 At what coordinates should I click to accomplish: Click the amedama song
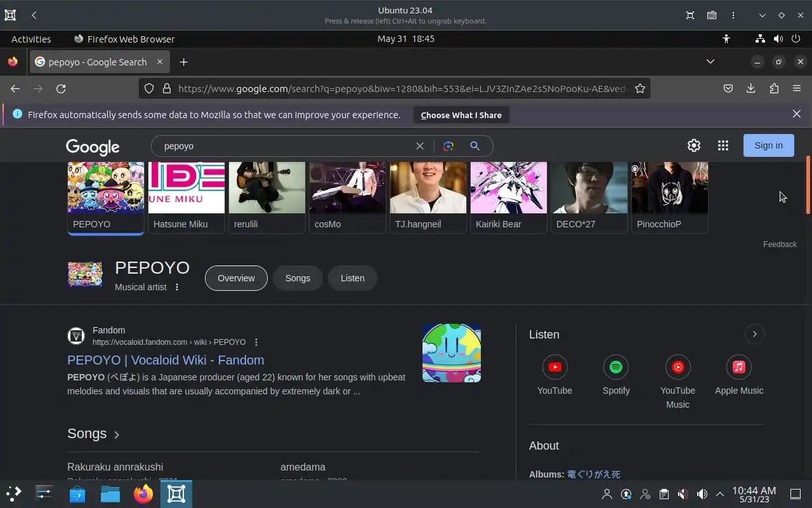tap(303, 467)
